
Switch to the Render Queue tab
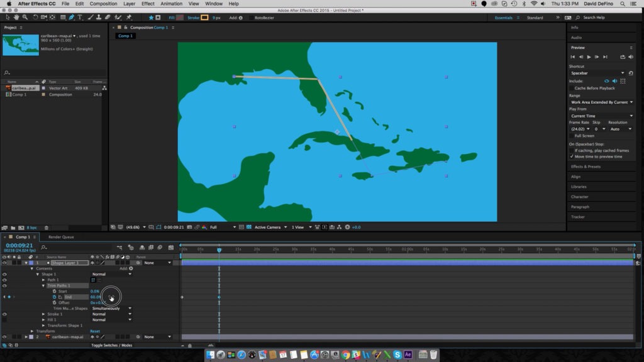click(61, 237)
